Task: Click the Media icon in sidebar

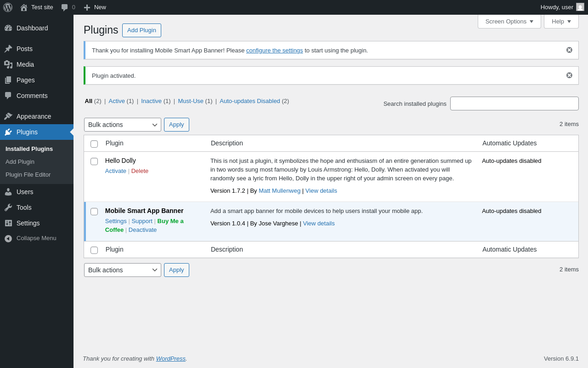Action: pyautogui.click(x=8, y=64)
